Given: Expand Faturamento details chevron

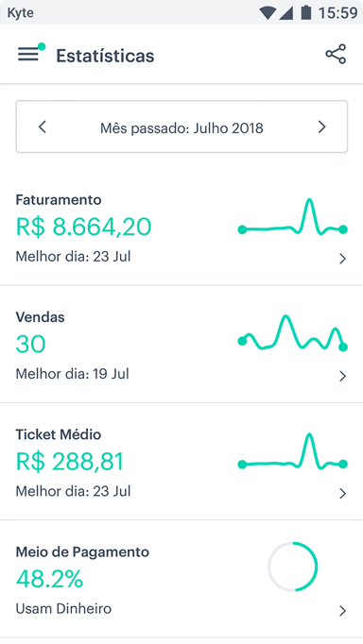Looking at the screenshot, I should pos(342,259).
